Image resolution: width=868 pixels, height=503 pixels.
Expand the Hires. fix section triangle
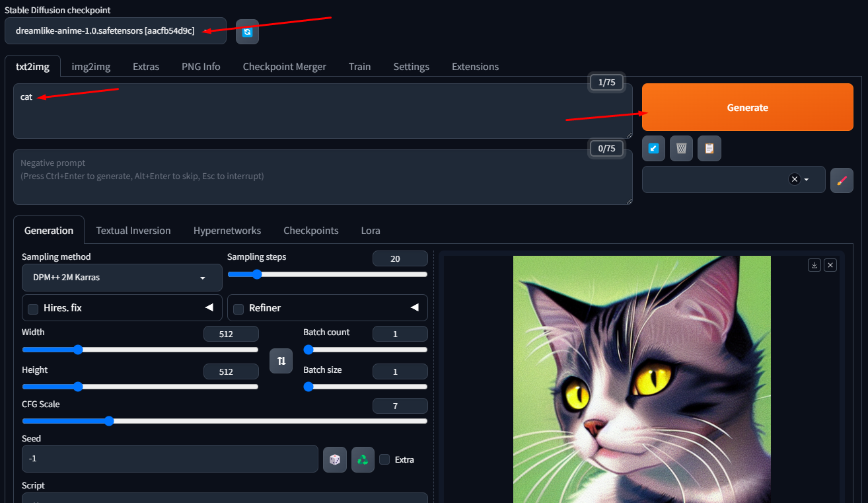(209, 308)
